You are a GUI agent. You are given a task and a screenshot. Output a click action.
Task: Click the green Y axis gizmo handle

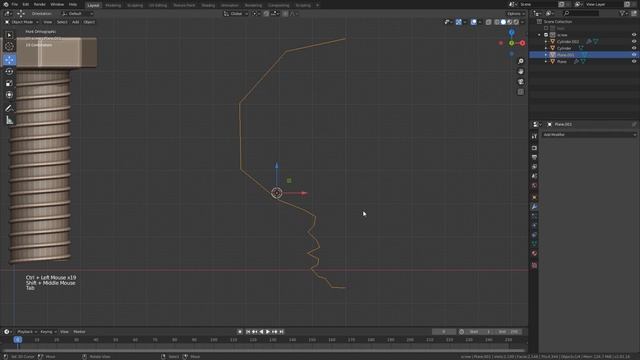point(511,43)
